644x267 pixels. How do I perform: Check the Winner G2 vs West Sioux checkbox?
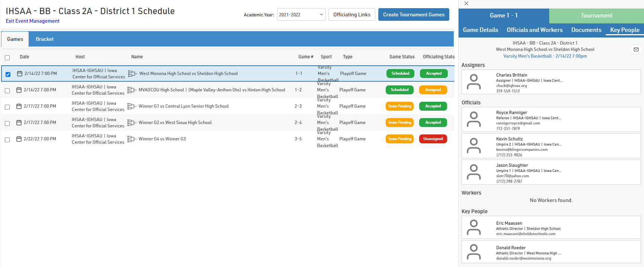point(7,123)
